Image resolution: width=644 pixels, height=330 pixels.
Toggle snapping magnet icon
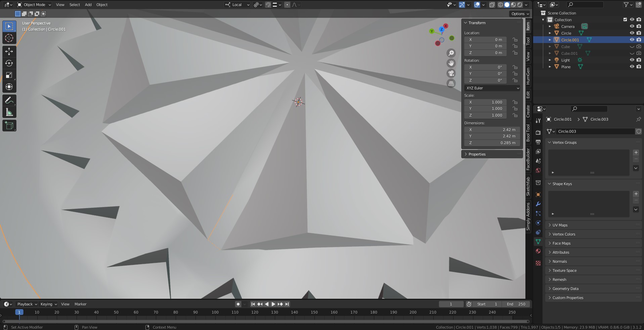(x=268, y=5)
